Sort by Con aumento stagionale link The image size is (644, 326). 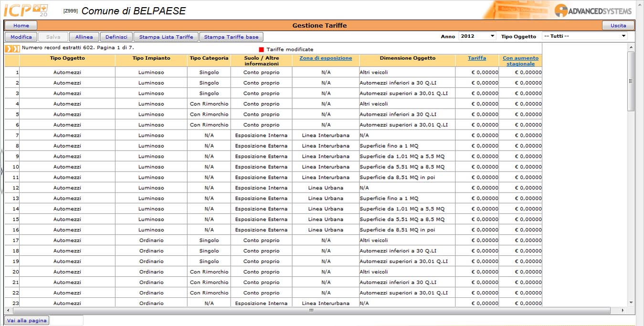520,61
